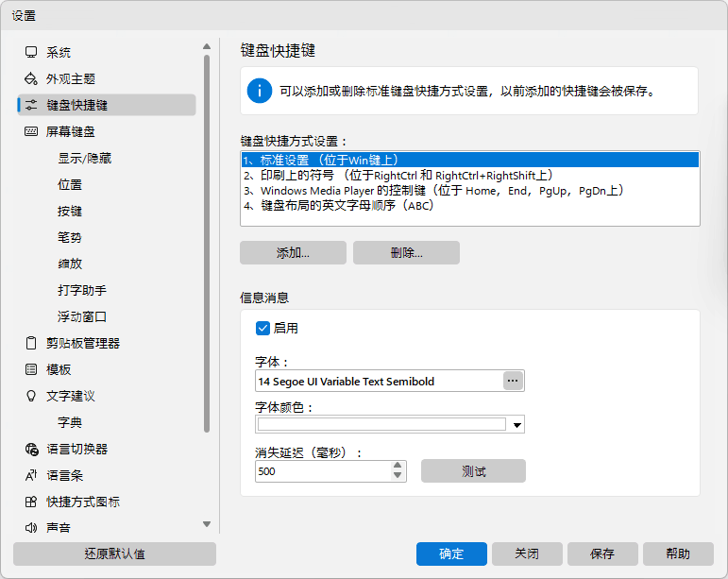Click the 消失延迟 field showing 500
The width and height of the screenshot is (728, 579).
point(324,471)
